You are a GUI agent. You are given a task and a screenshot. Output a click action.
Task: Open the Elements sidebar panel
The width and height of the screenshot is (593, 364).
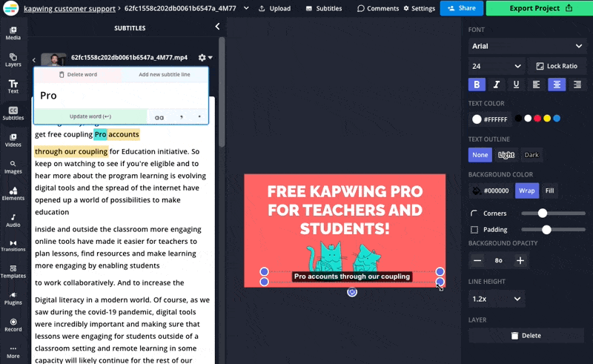pyautogui.click(x=13, y=193)
